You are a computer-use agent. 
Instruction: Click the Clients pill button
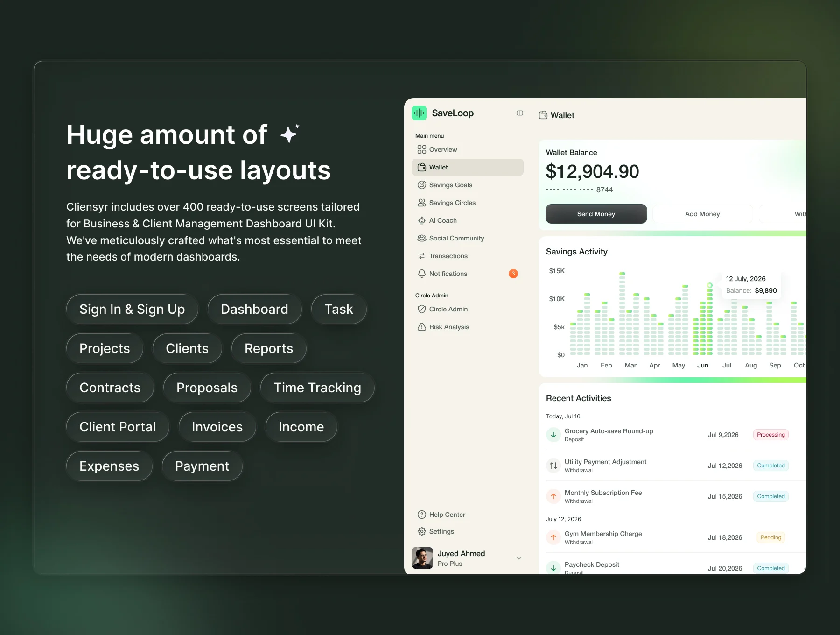tap(187, 348)
